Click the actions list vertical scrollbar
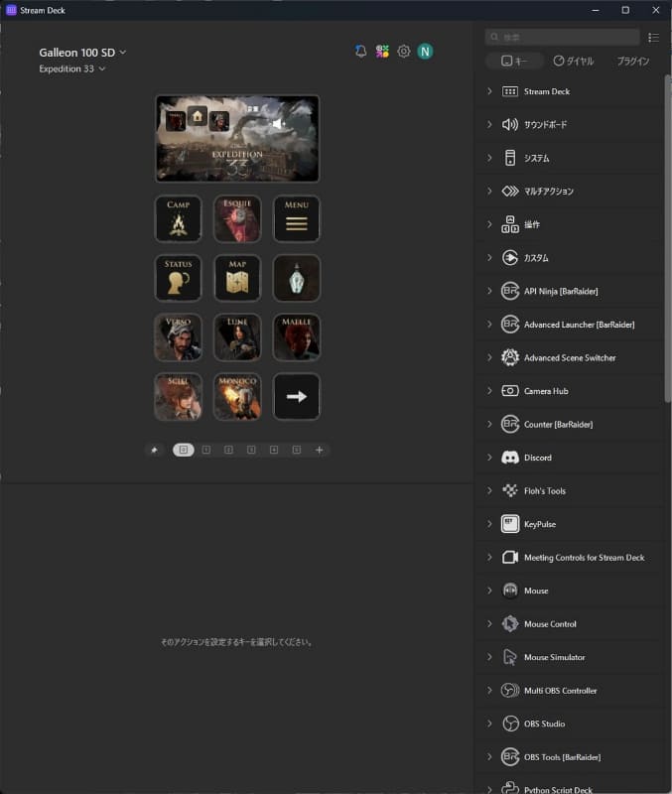 [667, 238]
